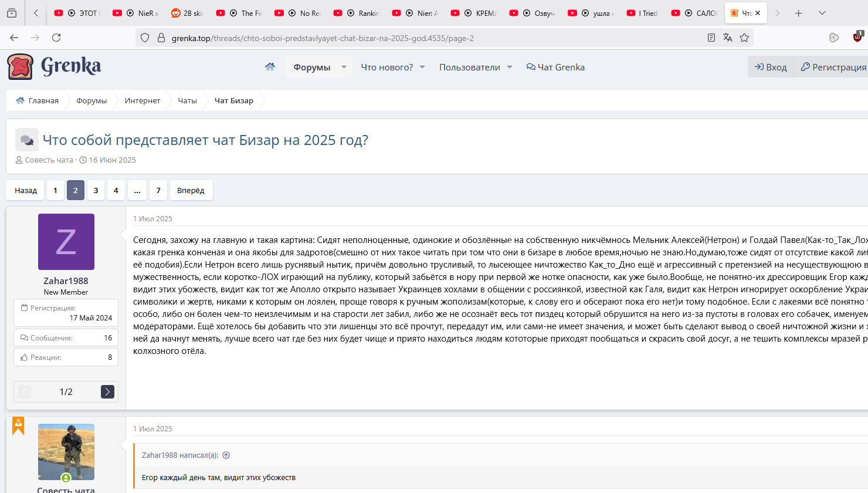Click next arrow in the 1/2 profile stepper
The height and width of the screenshot is (493, 868).
[x=107, y=391]
